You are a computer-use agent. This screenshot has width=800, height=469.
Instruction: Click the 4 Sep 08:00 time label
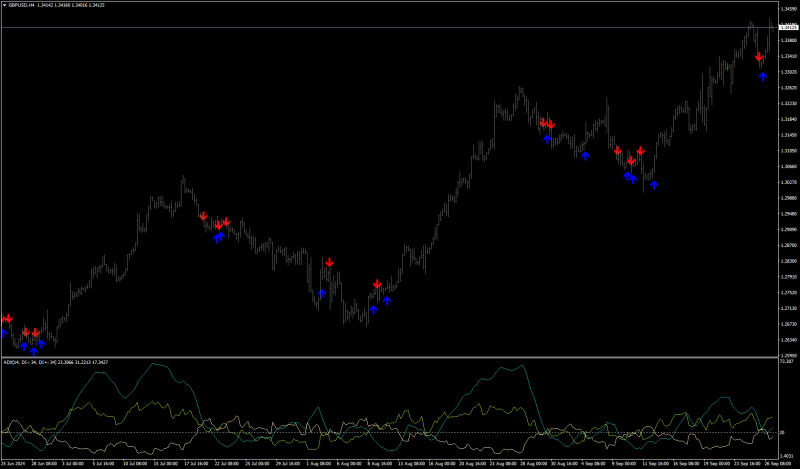[x=594, y=463]
